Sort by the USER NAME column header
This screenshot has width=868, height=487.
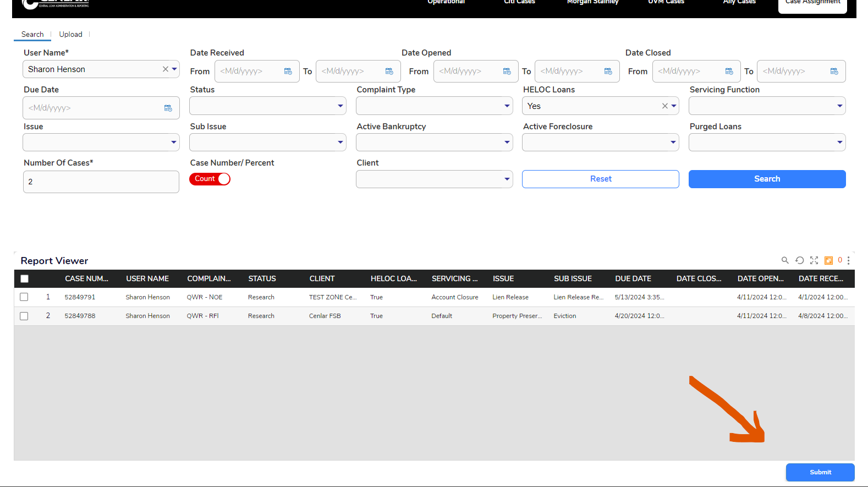[147, 279]
